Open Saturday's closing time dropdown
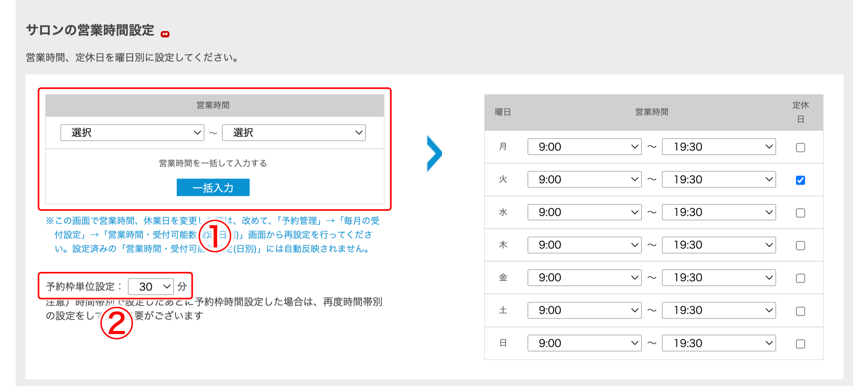The image size is (868, 386). click(719, 310)
